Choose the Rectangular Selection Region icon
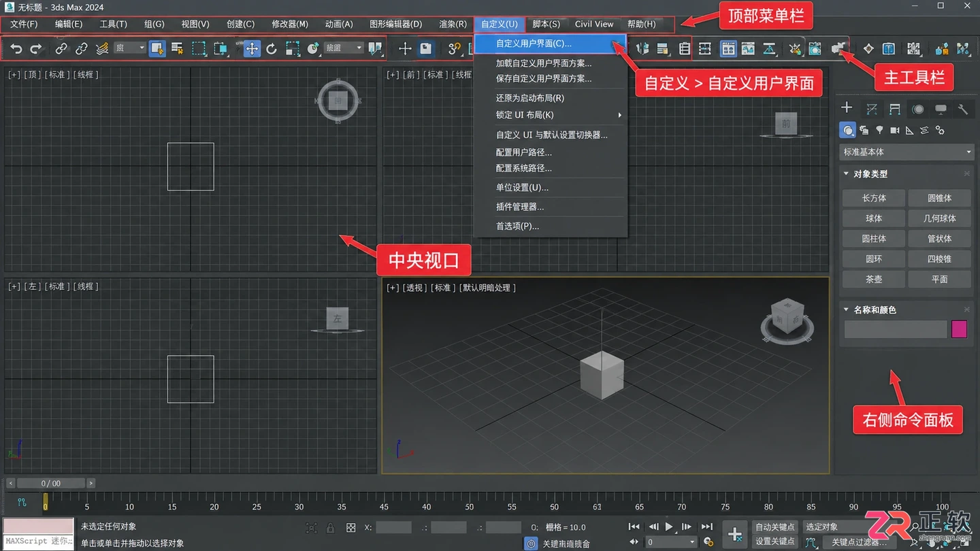Viewport: 980px width, 551px height. pos(199,48)
